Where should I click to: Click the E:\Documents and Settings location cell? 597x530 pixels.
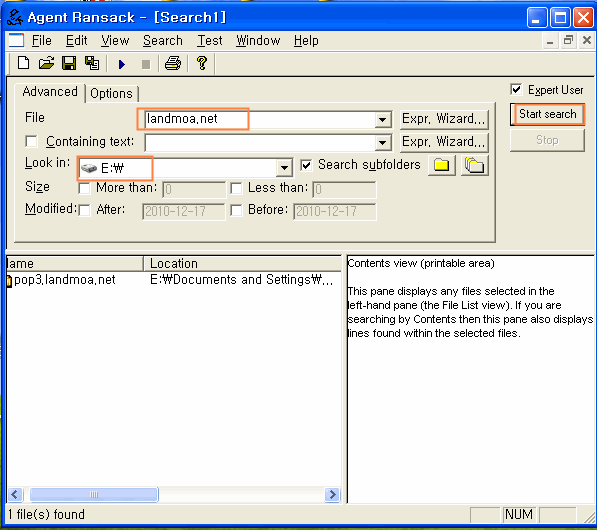point(242,280)
